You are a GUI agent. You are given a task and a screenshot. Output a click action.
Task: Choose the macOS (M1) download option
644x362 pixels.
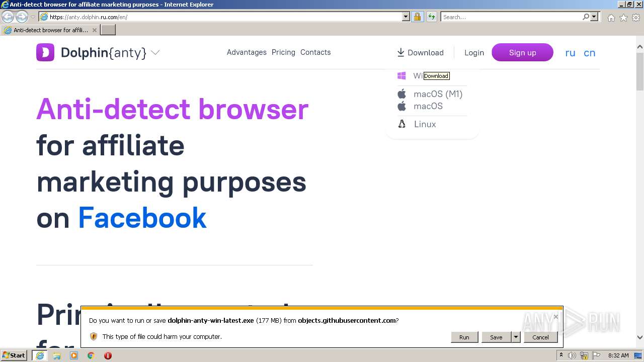point(438,94)
